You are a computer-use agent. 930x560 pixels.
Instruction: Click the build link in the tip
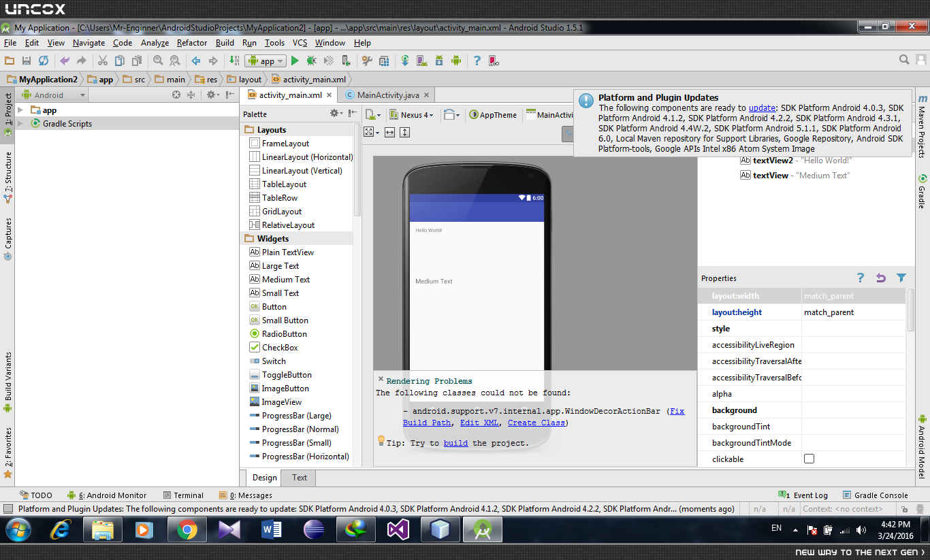point(455,443)
